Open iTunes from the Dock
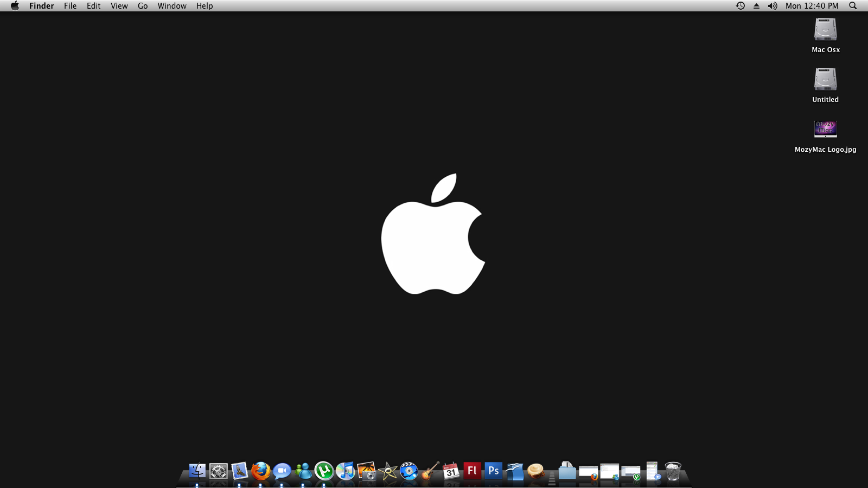 pyautogui.click(x=345, y=471)
